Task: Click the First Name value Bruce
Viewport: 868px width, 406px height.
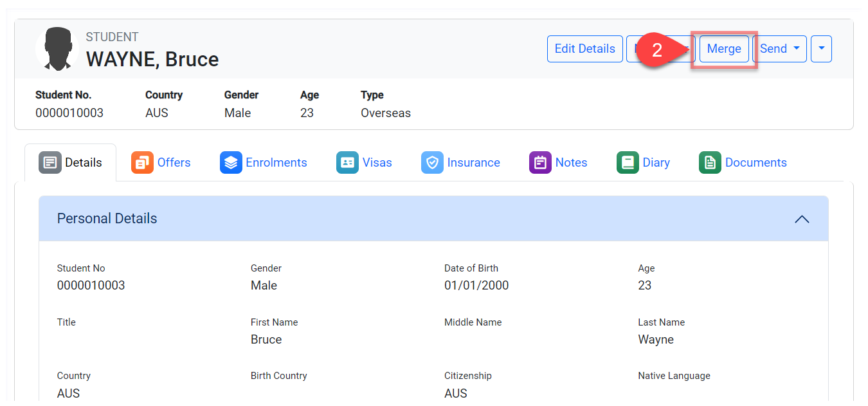Action: pyautogui.click(x=266, y=340)
